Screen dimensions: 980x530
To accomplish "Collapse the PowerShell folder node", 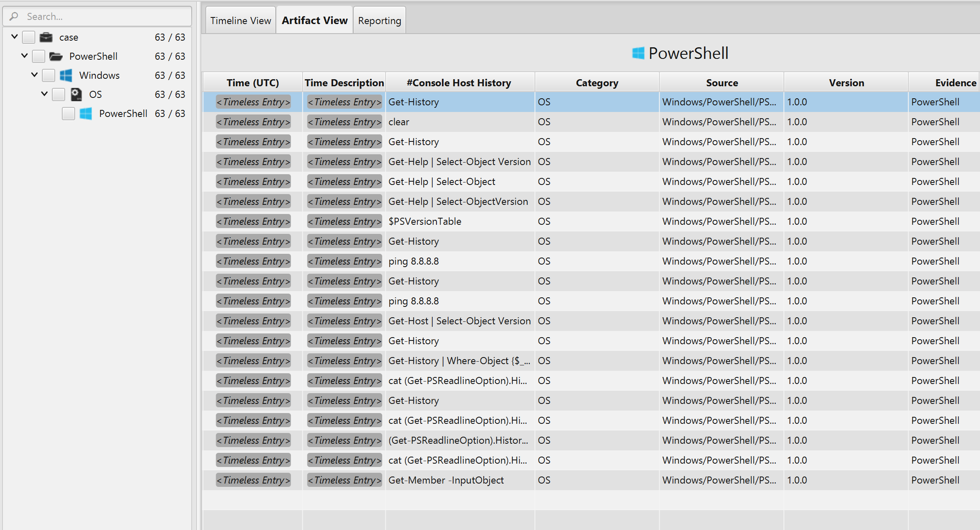I will pyautogui.click(x=24, y=56).
